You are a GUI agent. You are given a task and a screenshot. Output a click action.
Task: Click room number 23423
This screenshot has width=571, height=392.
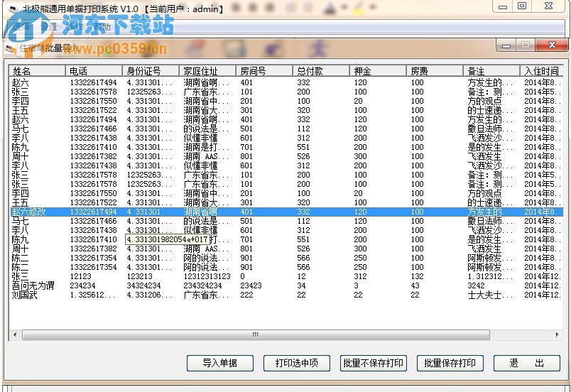pyautogui.click(x=251, y=285)
